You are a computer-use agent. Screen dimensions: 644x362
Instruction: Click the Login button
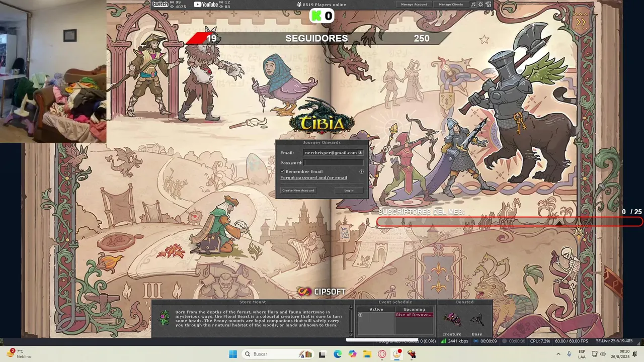pos(349,191)
